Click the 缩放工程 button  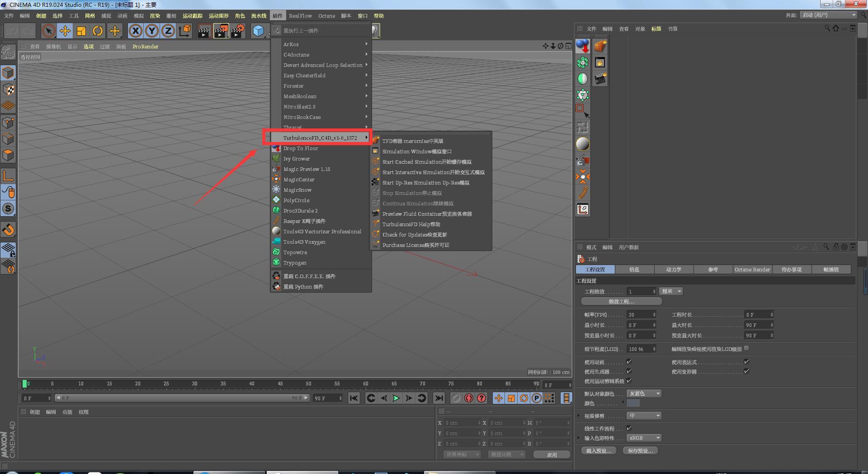point(621,302)
